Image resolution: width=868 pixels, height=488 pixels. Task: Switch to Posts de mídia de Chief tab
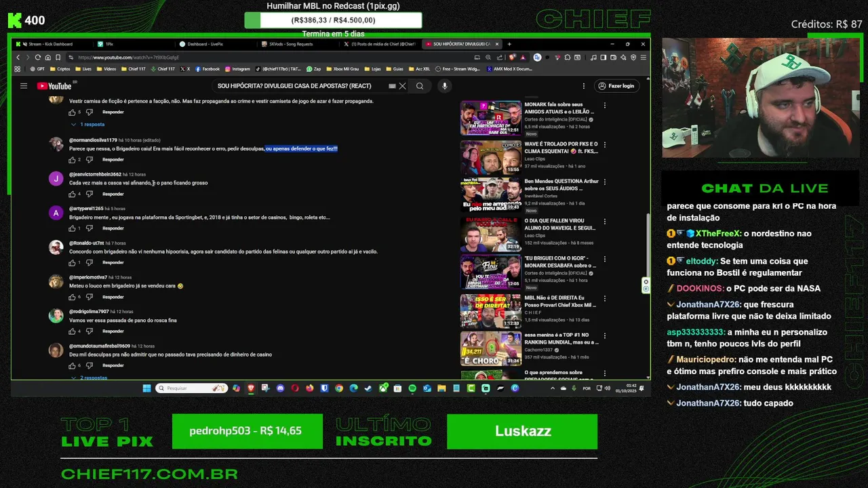click(380, 44)
